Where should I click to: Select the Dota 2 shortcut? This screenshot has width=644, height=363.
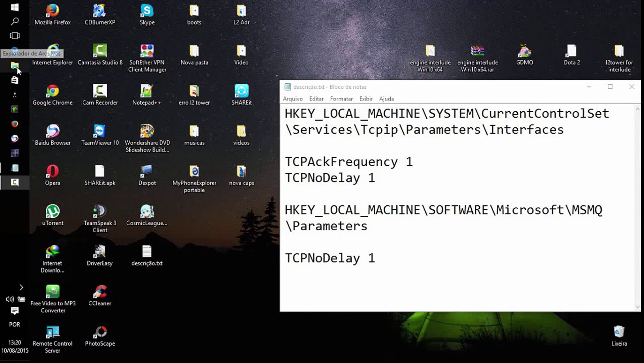pos(571,55)
